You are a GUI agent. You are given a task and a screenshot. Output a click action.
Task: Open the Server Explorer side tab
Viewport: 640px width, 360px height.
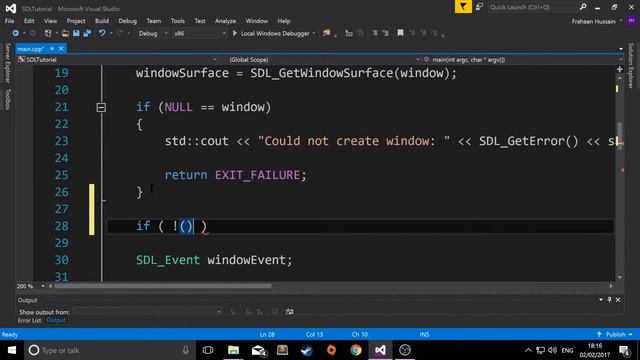(x=7, y=63)
